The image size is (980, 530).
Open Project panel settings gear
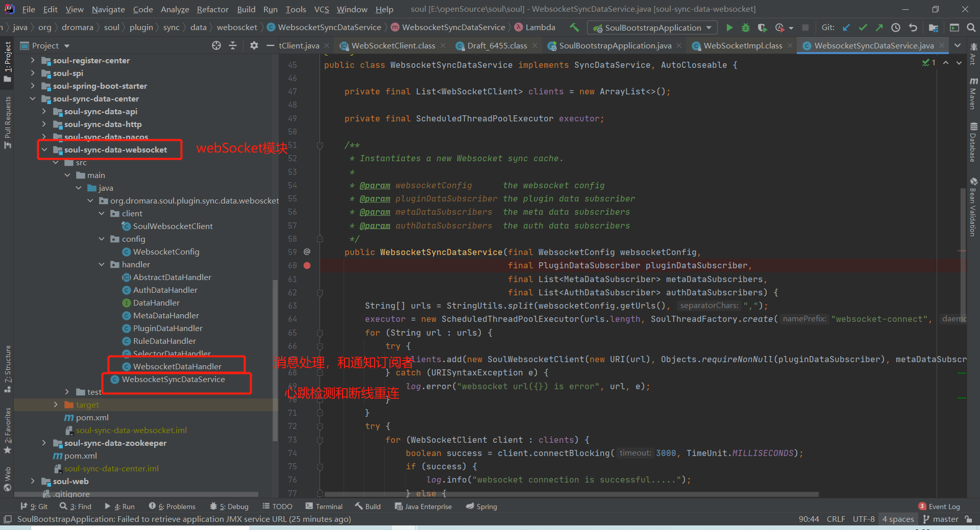254,45
